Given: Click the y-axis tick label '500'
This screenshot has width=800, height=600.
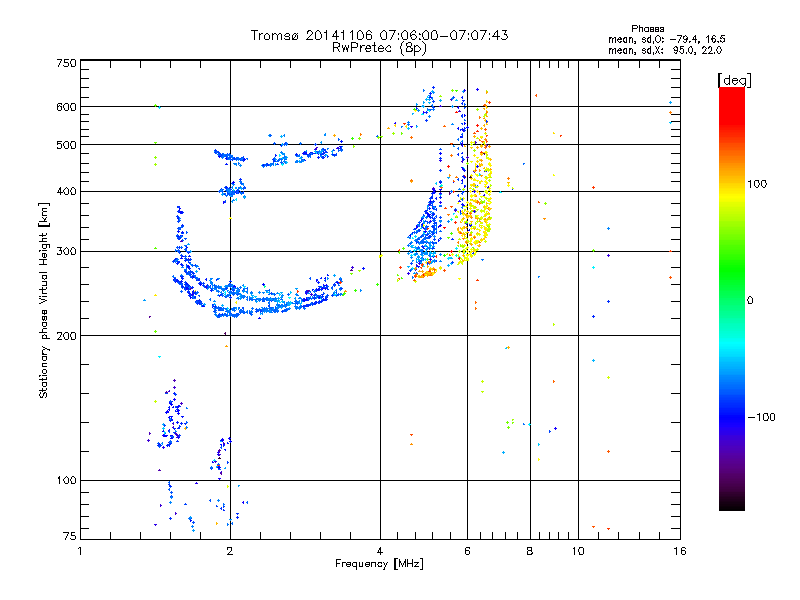Looking at the screenshot, I should 66,145.
